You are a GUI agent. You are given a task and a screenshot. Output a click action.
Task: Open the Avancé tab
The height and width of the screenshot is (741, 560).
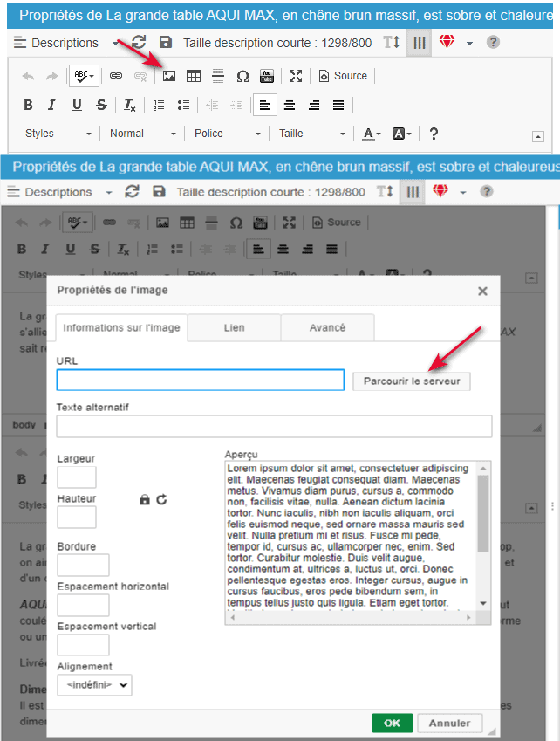click(x=327, y=328)
